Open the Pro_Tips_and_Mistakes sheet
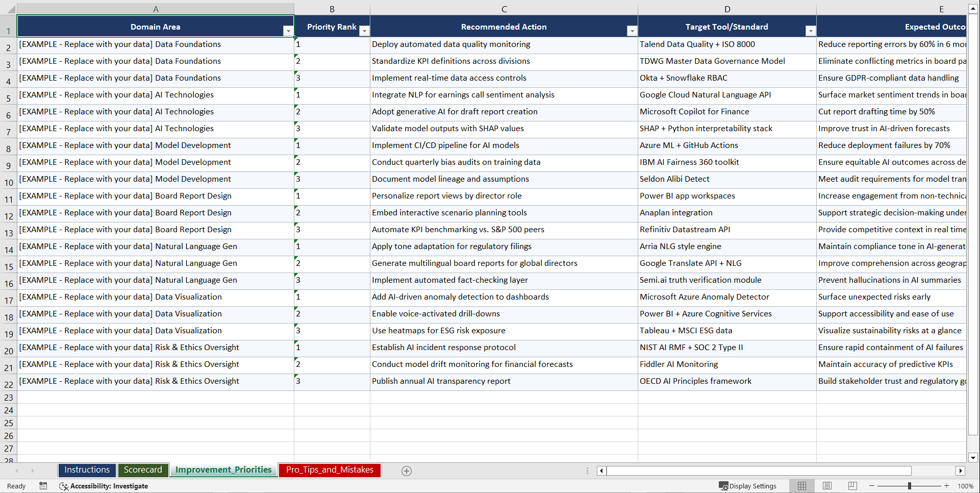 click(x=329, y=470)
